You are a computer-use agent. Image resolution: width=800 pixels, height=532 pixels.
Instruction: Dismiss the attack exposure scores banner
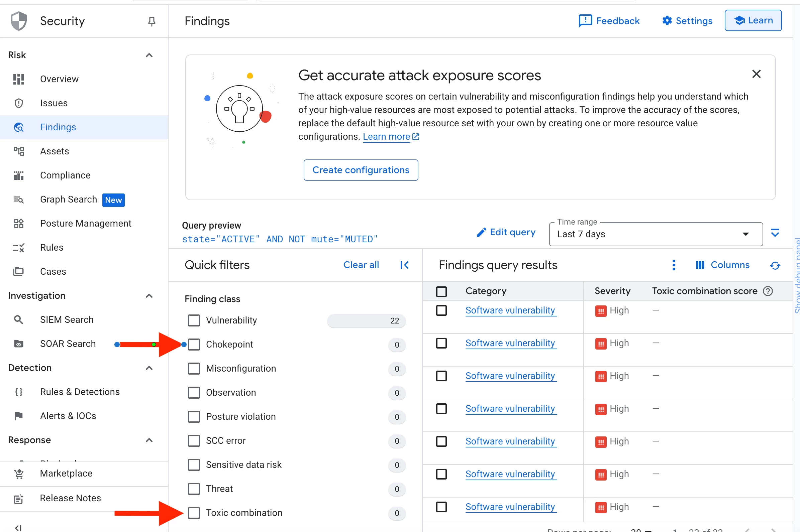click(756, 74)
